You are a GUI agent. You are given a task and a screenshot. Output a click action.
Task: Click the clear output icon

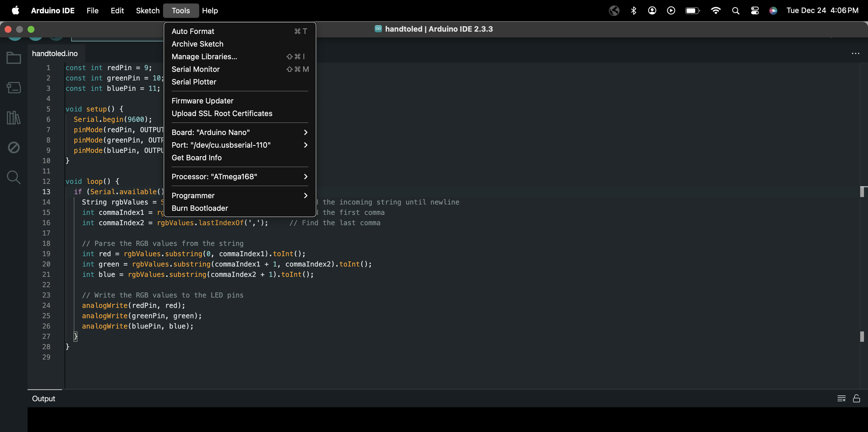[x=841, y=398]
